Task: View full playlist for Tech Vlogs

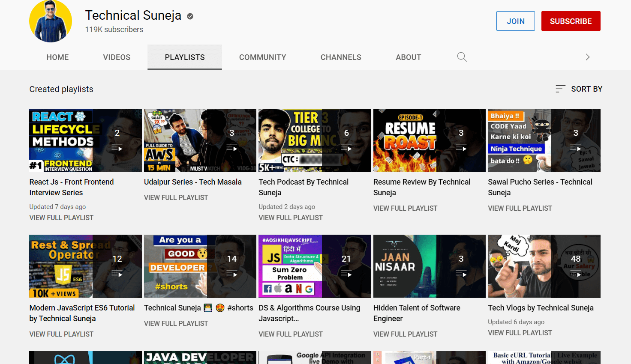Action: coord(520,333)
